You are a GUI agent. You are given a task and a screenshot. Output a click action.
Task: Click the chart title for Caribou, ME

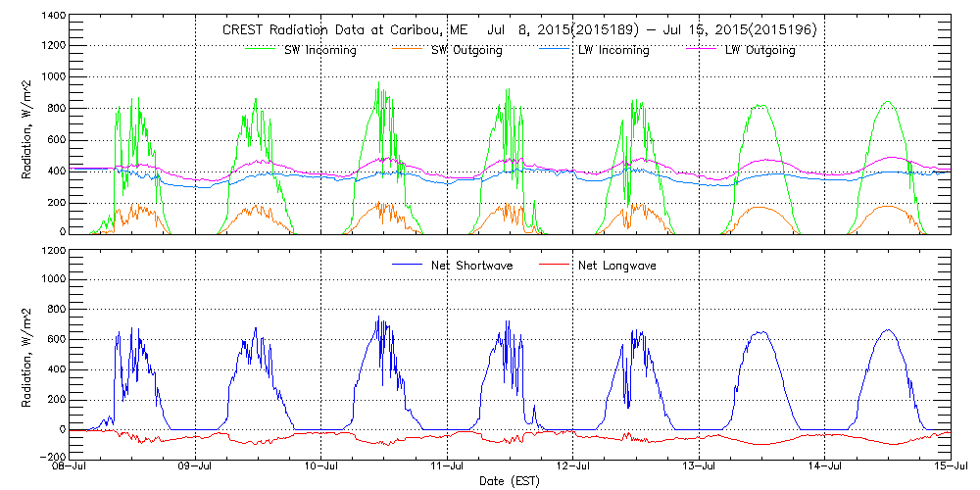tap(519, 30)
